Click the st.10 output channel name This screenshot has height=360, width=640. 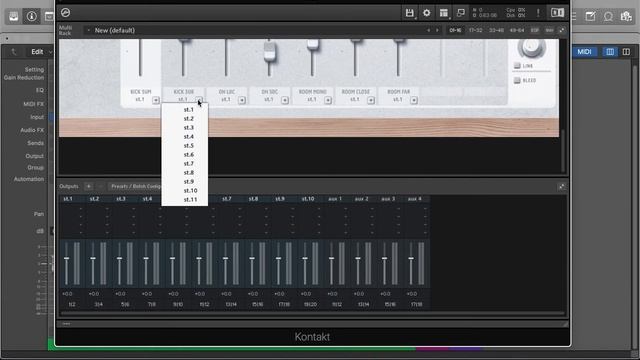(x=308, y=199)
